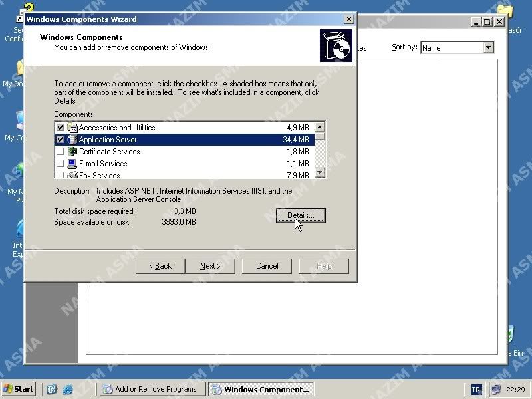
Task: Click the Certificate Services component icon
Action: coord(72,152)
